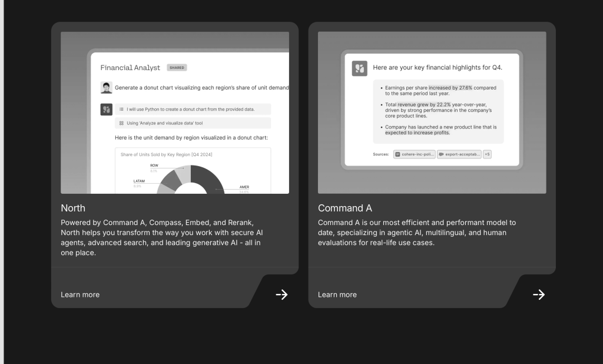The height and width of the screenshot is (364, 603).
Task: Click the user avatar in Financial Analyst chat
Action: click(106, 87)
